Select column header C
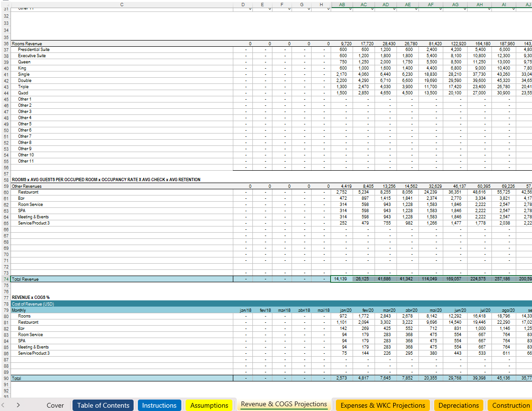 pos(122,4)
